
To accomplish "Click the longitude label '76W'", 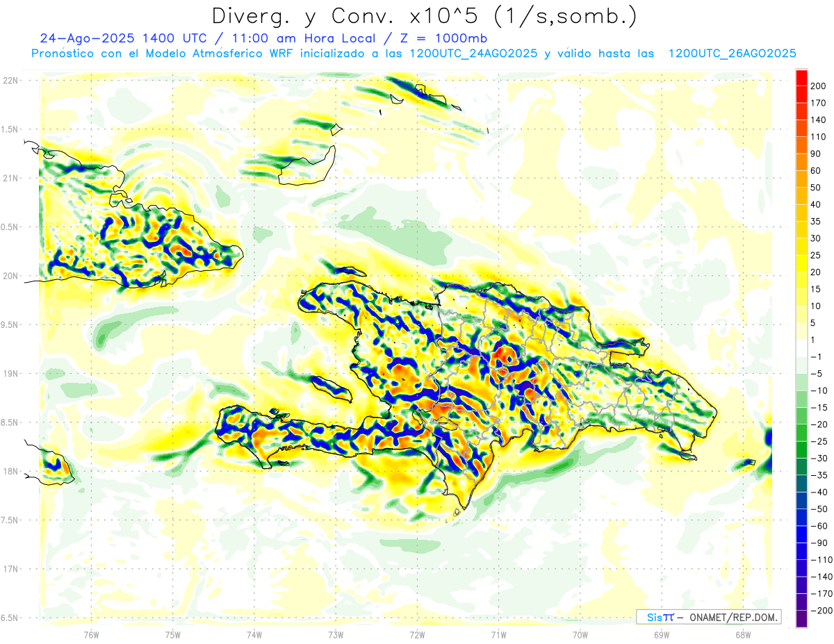I will [x=91, y=634].
